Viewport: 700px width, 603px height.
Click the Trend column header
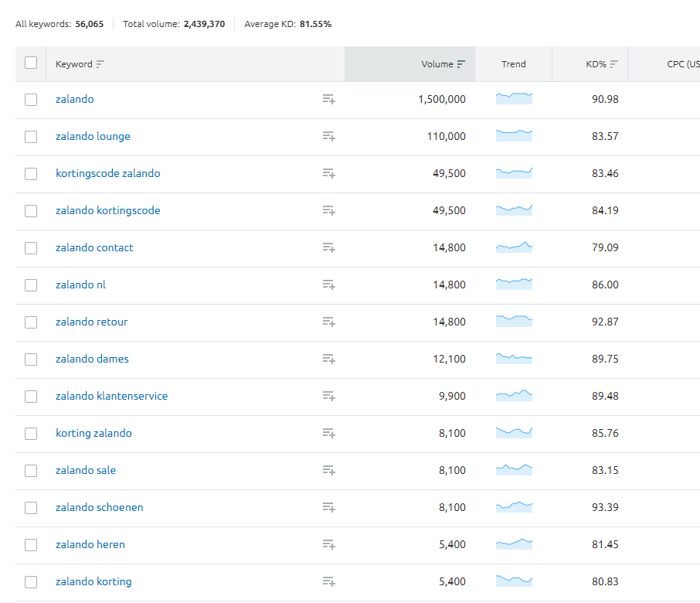pos(513,64)
